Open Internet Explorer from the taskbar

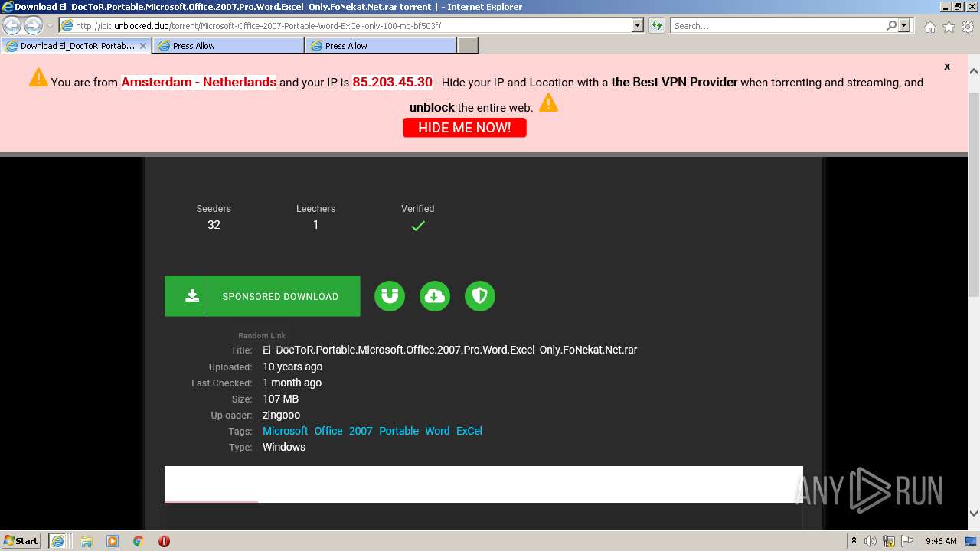(57, 541)
